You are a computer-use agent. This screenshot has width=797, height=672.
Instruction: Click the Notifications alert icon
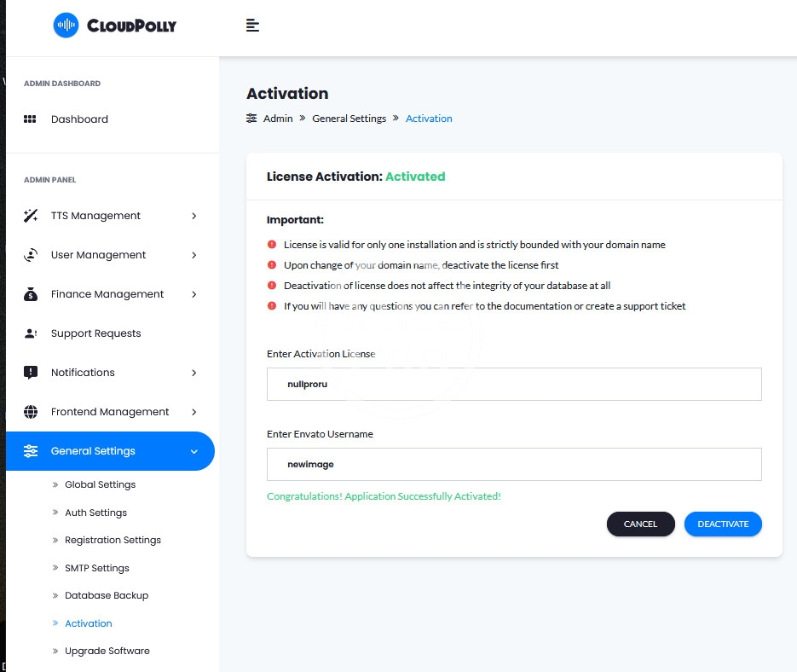(31, 373)
